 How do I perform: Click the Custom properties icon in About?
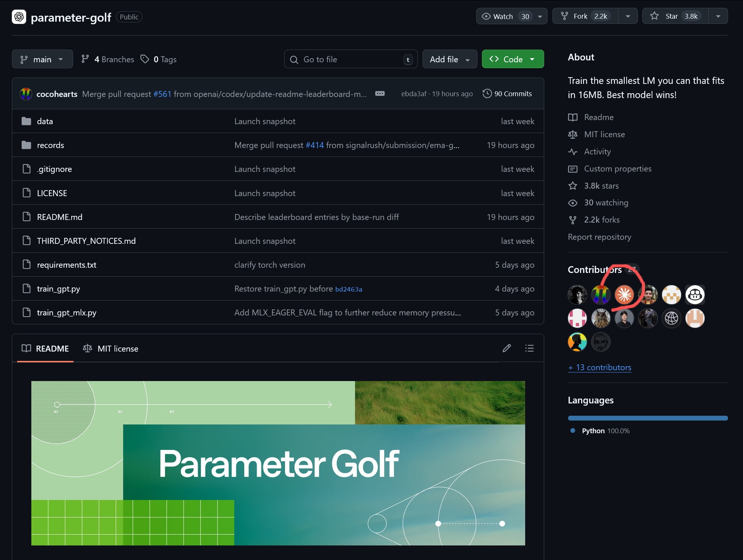tap(573, 169)
